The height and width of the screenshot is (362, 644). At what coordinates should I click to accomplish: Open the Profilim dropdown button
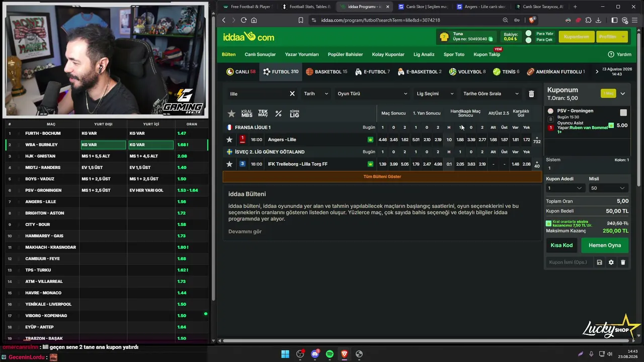tap(611, 37)
